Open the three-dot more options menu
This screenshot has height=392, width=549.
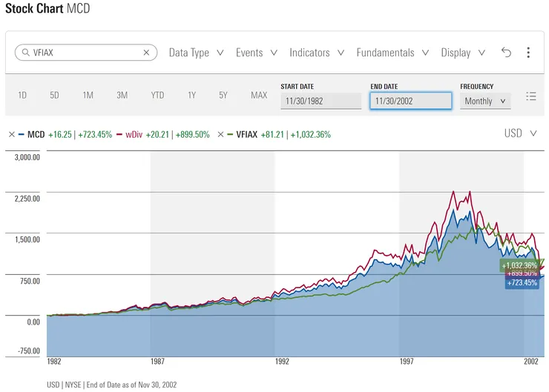pos(528,53)
